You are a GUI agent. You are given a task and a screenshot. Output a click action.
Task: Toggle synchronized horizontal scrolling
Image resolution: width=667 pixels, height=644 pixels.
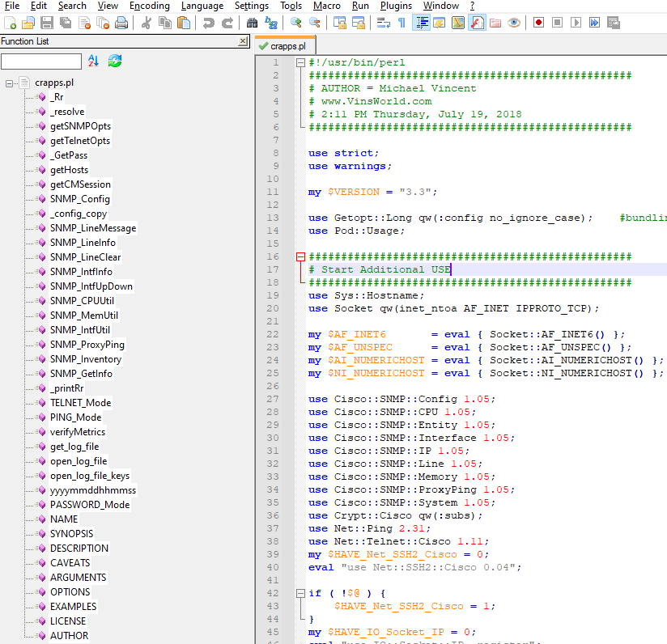coord(359,23)
